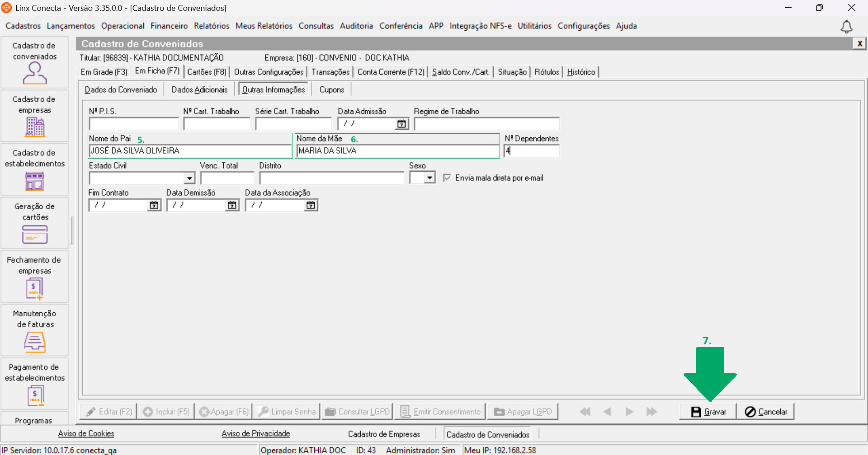Open the Financeiro menu

169,26
